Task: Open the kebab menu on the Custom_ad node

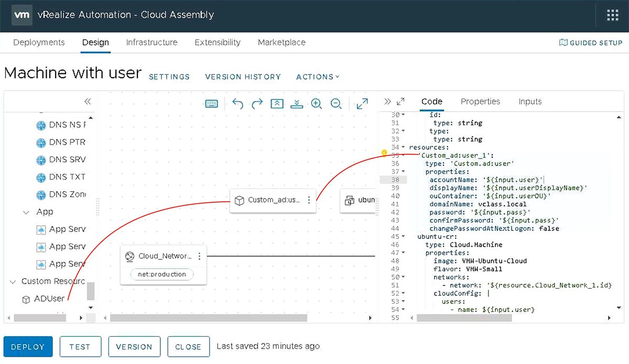Action: [309, 200]
